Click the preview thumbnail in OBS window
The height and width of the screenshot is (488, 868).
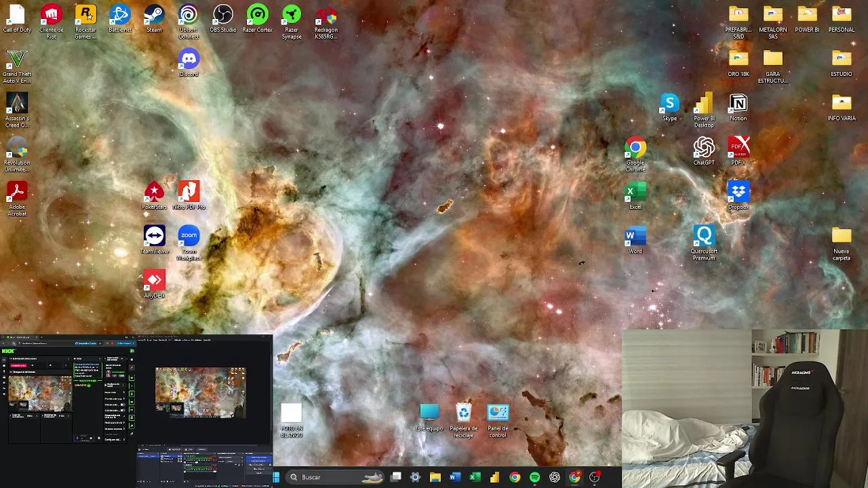point(200,392)
